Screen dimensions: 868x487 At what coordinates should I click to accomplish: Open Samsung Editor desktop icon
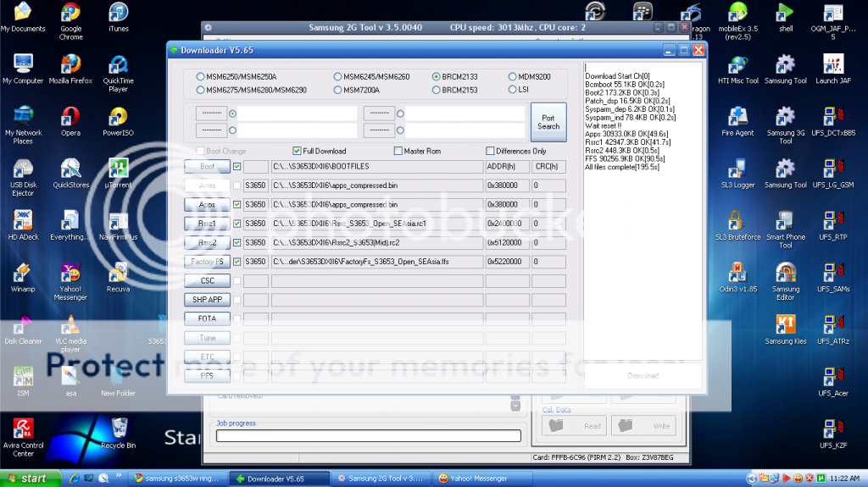pyautogui.click(x=786, y=281)
